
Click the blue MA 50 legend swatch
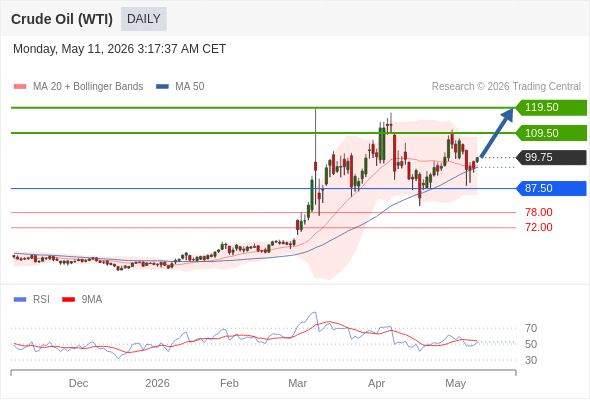[162, 87]
